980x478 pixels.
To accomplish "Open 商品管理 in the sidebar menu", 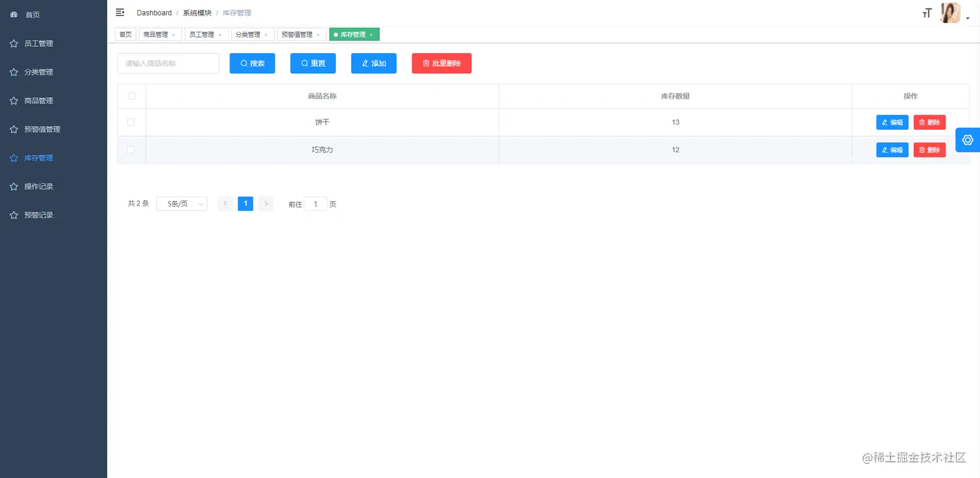I will pyautogui.click(x=53, y=101).
